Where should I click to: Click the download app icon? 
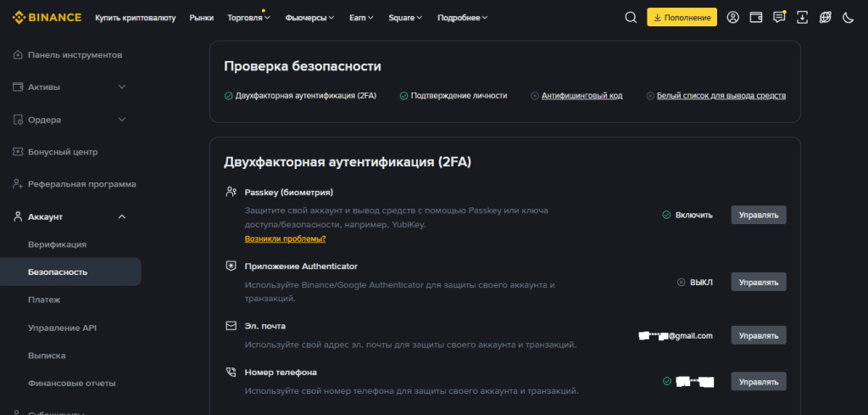(802, 17)
